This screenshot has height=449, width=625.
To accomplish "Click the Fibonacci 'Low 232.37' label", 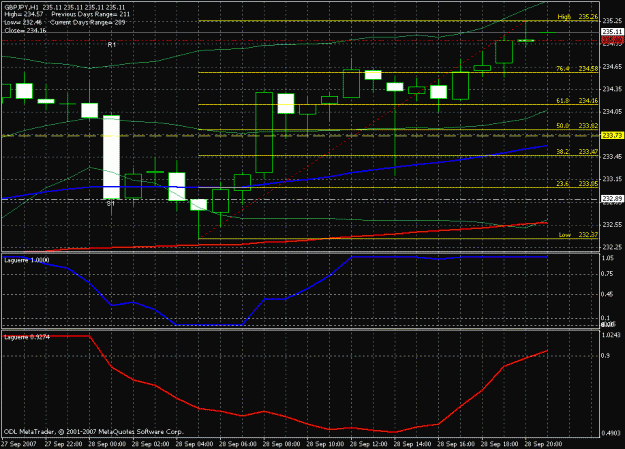I will tap(578, 234).
